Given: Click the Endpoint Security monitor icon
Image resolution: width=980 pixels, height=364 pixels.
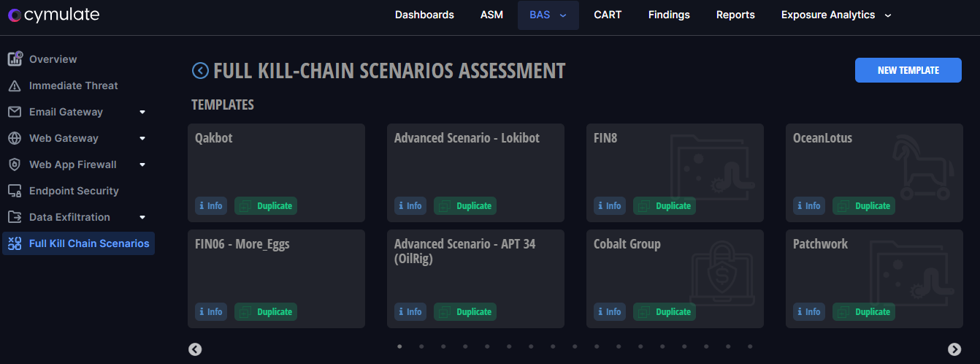Looking at the screenshot, I should point(15,191).
